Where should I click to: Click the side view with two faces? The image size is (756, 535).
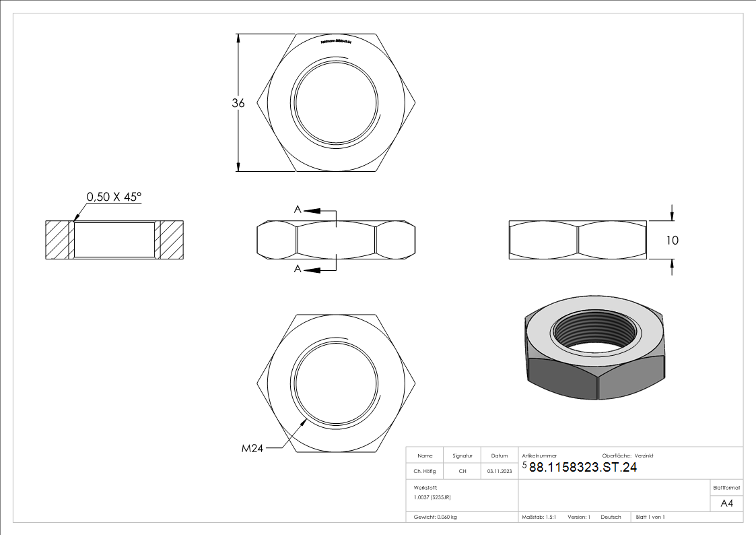[x=578, y=240]
